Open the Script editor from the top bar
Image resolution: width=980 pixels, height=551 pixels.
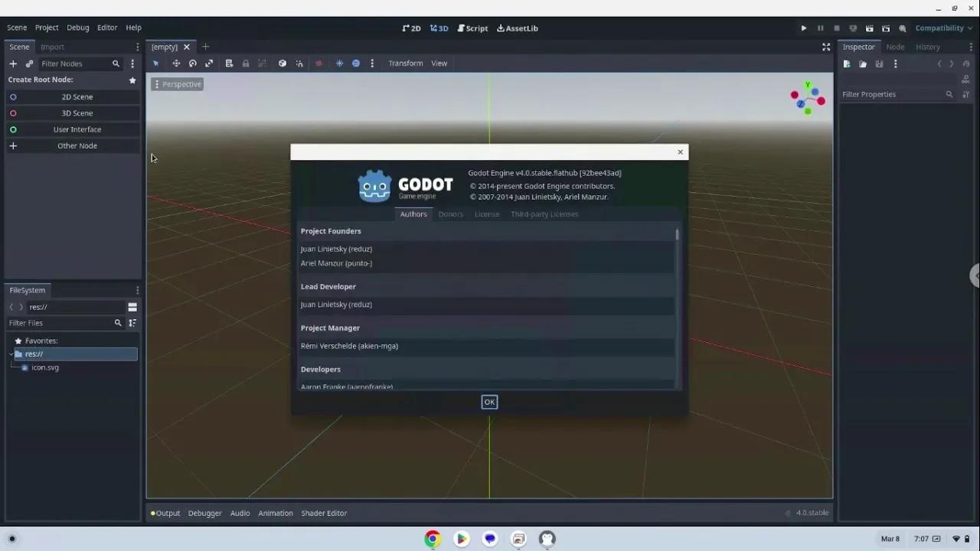pyautogui.click(x=472, y=28)
